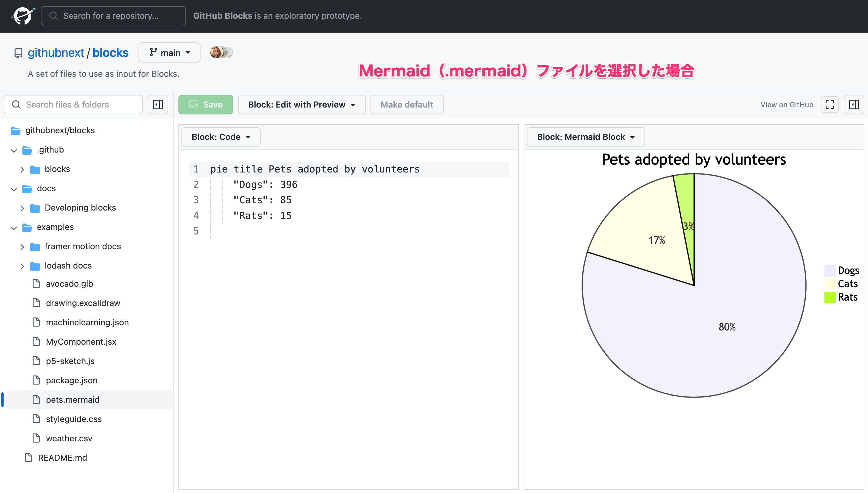Select the weather.csv file

[x=69, y=438]
